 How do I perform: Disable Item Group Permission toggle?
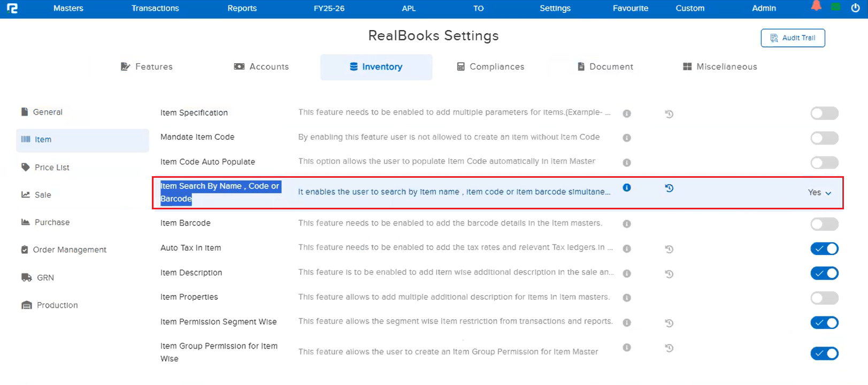tap(824, 353)
